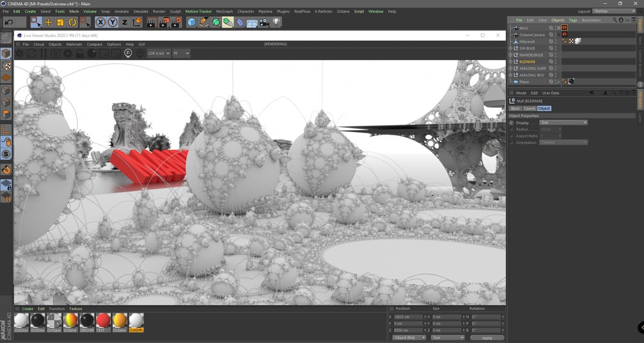Activate the Rotate tool

[x=72, y=22]
